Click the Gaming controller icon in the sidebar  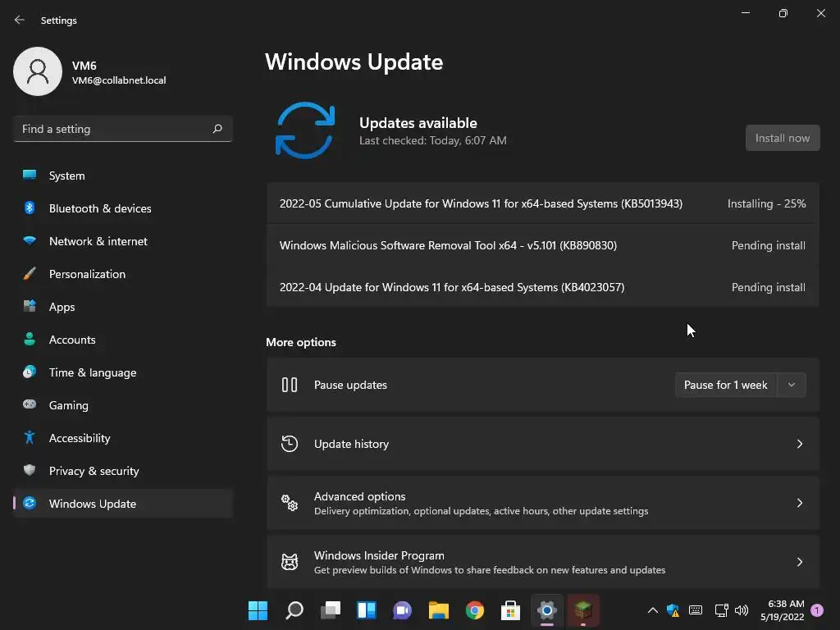pyautogui.click(x=30, y=404)
